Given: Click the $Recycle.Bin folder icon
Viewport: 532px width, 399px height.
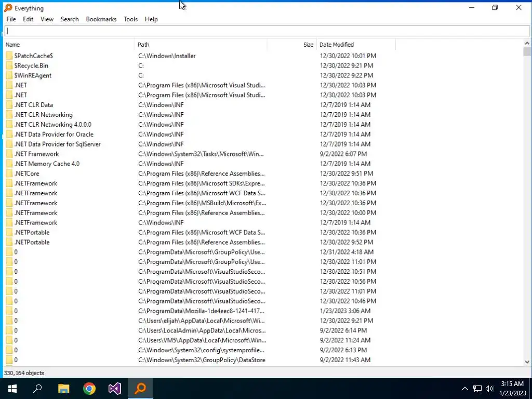Looking at the screenshot, I should coord(9,65).
